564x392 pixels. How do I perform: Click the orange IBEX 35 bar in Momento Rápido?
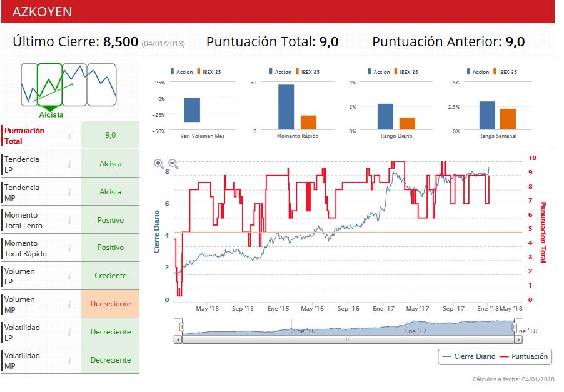[x=309, y=123]
